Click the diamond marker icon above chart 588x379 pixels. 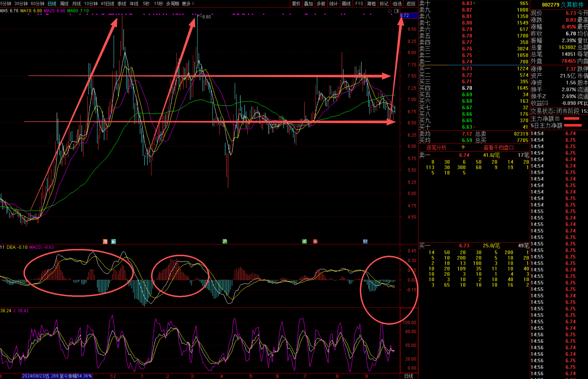click(x=390, y=11)
